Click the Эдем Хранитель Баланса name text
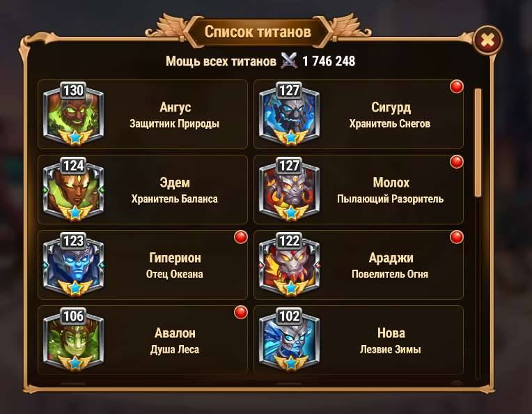 coord(175,190)
